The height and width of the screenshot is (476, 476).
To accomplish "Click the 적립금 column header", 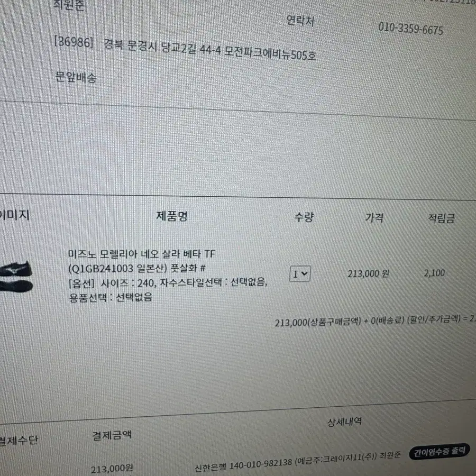I will 441,218.
